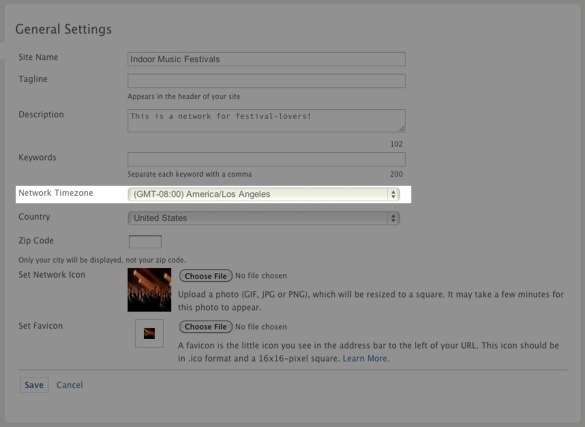Image resolution: width=585 pixels, height=427 pixels.
Task: Click inside the Description text area
Action: pyautogui.click(x=266, y=121)
